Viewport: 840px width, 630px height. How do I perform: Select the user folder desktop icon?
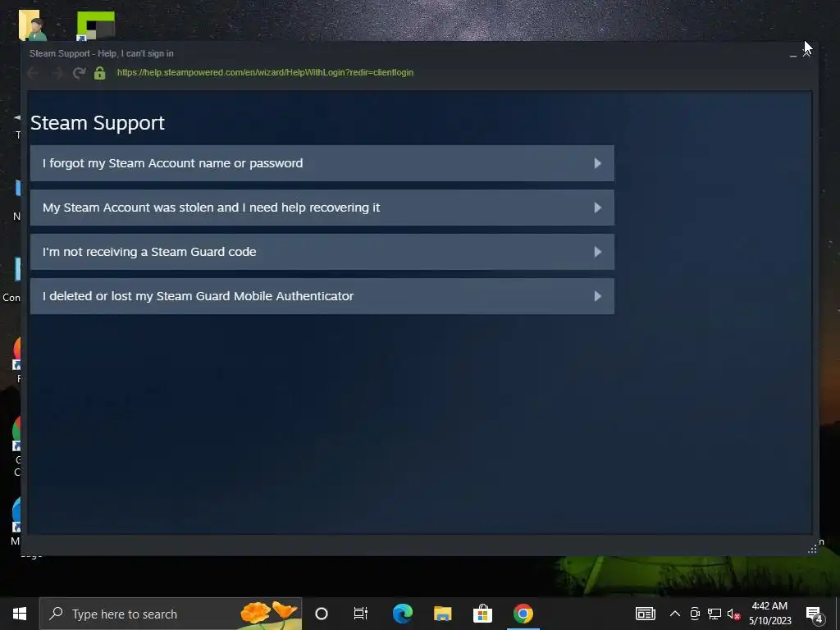pyautogui.click(x=33, y=25)
